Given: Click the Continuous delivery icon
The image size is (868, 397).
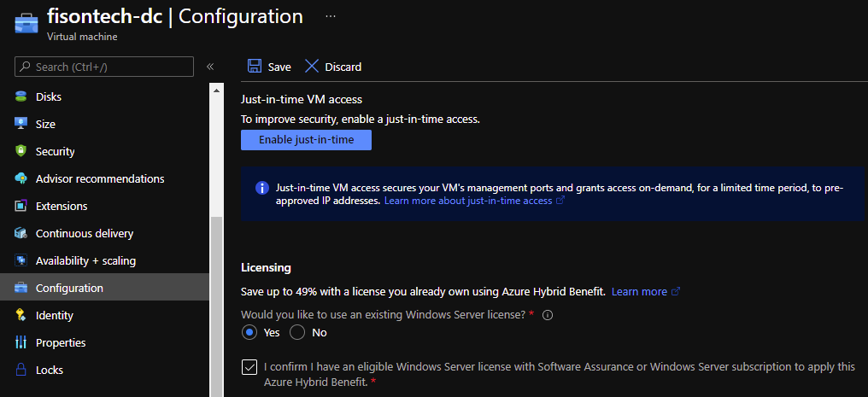Looking at the screenshot, I should coord(21,233).
